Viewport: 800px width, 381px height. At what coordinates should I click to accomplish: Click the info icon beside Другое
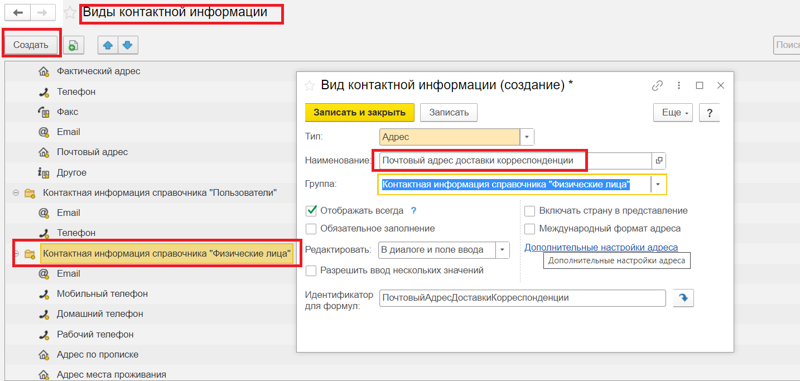tap(44, 173)
